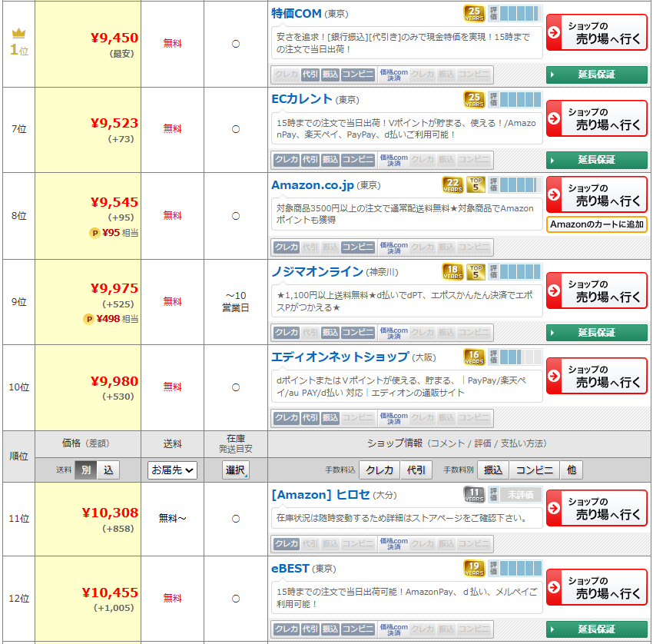653x644 pixels.
Task: Go to ECカレント's sales page
Action: click(596, 118)
